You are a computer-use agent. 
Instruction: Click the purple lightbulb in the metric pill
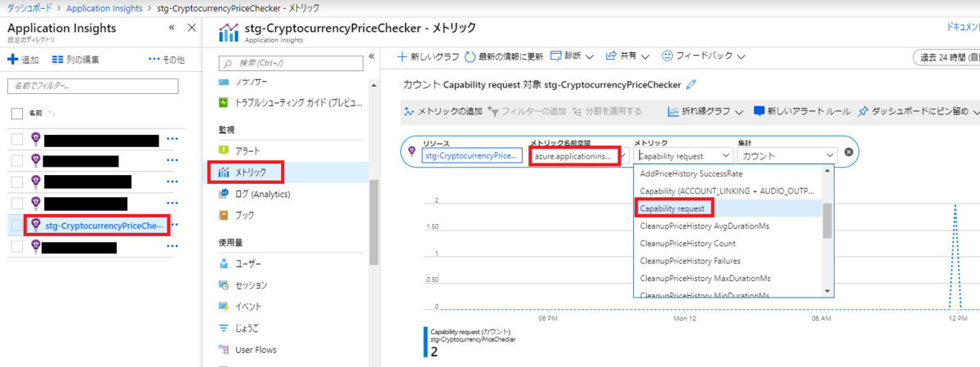point(412,152)
